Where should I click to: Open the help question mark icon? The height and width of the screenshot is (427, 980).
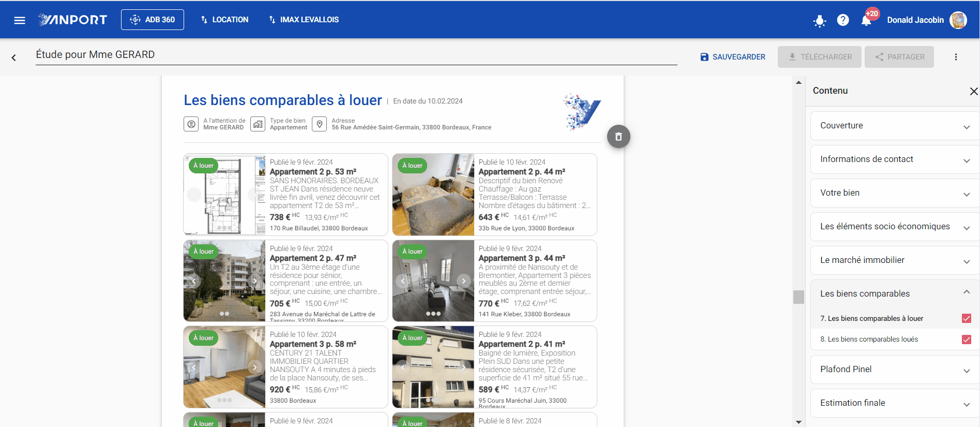pyautogui.click(x=843, y=20)
